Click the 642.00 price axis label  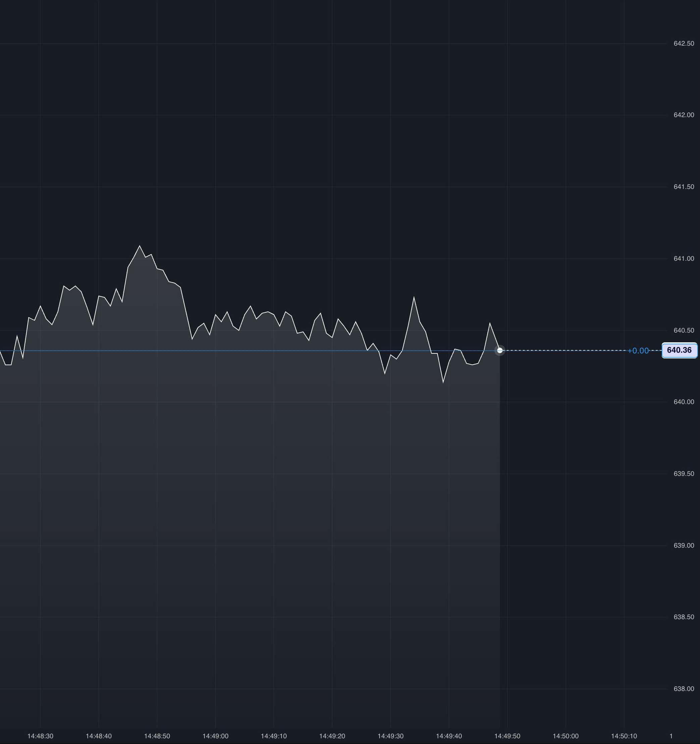684,115
